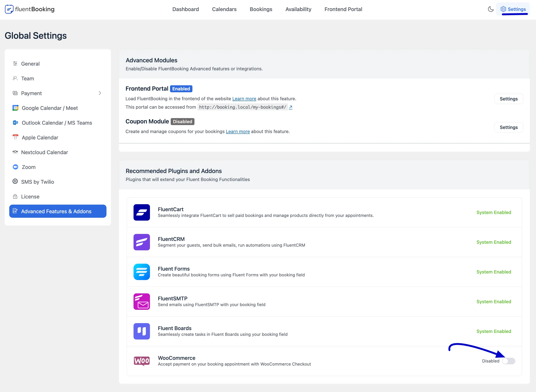
Task: Open the Dashboard tab
Action: [186, 9]
